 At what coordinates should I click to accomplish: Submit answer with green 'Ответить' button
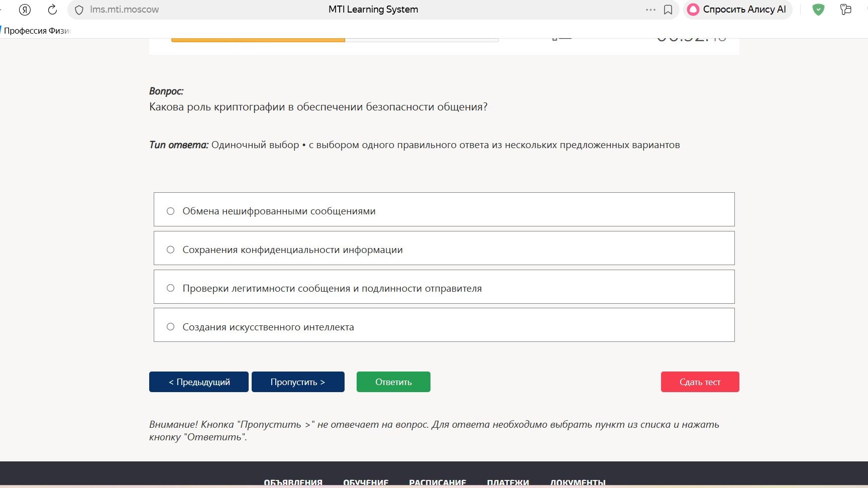393,382
